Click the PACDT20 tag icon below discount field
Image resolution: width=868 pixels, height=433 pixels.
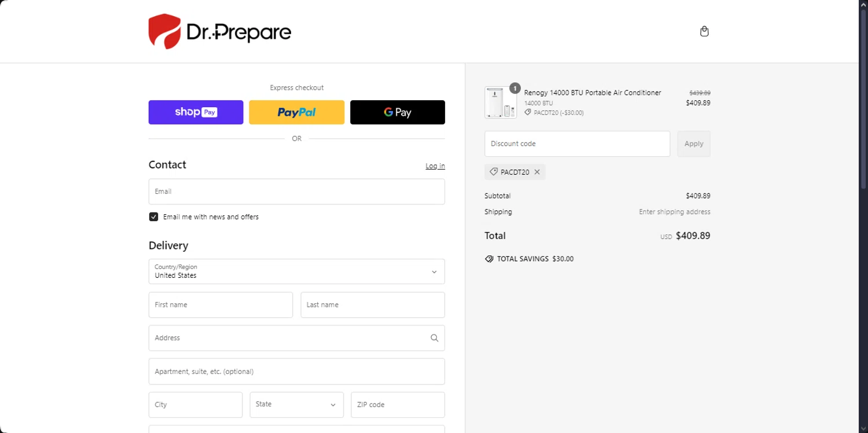(x=494, y=172)
